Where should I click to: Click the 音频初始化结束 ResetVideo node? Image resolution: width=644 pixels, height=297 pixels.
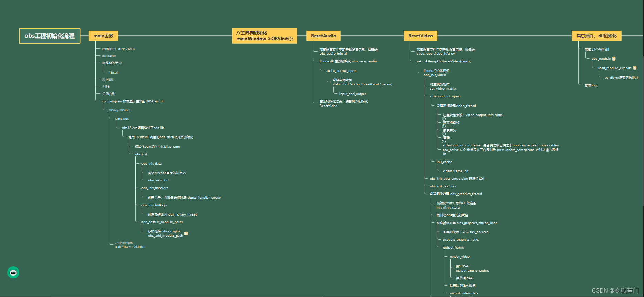[x=344, y=103]
